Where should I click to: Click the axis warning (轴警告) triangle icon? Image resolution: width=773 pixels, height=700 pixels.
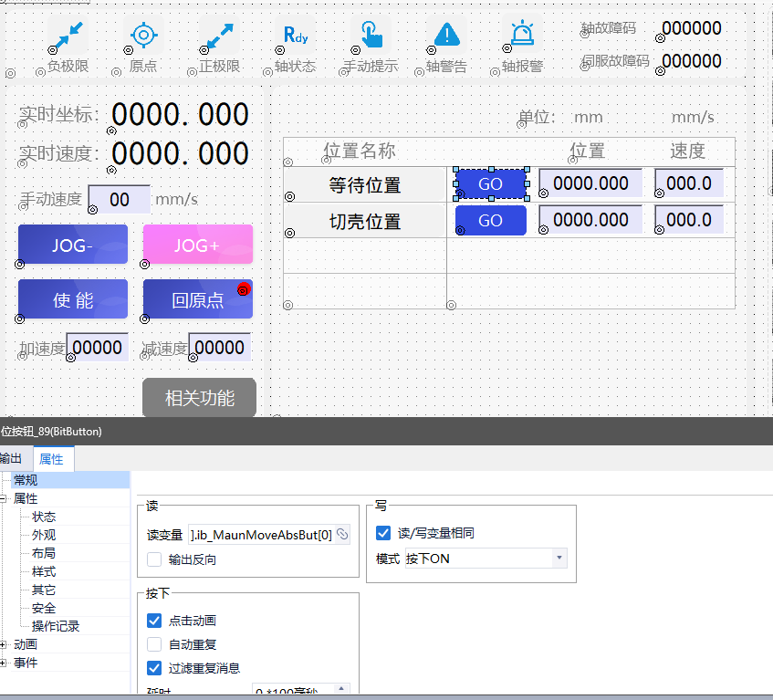446,36
